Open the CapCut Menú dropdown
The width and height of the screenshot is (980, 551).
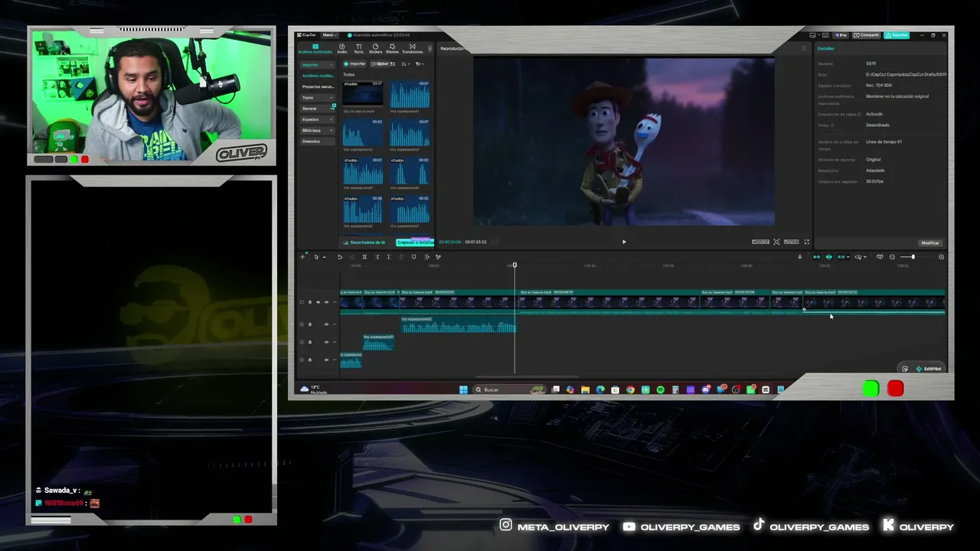tap(329, 35)
